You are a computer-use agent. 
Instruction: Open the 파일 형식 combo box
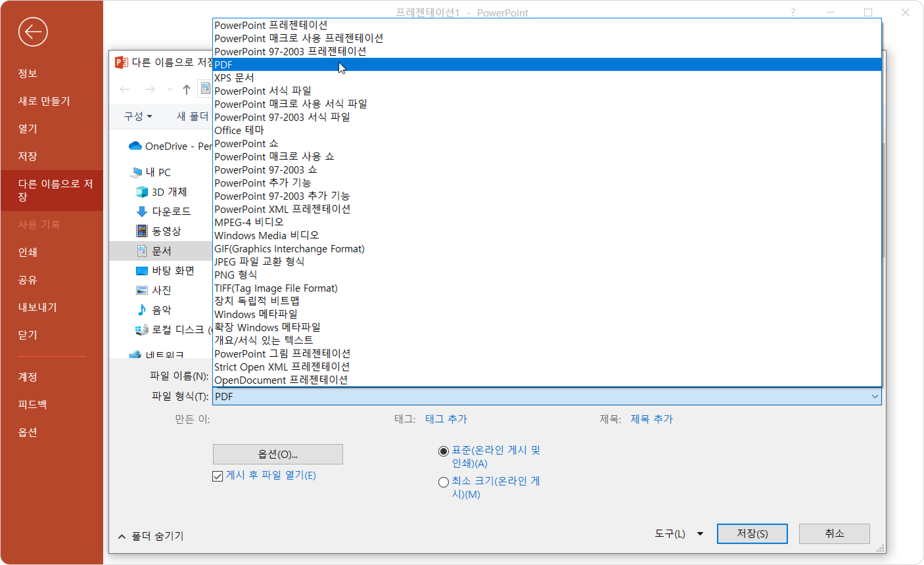point(547,396)
